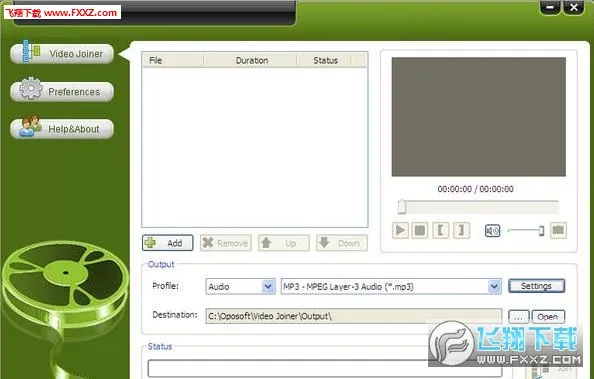
Task: Move file Up in the list
Action: click(284, 243)
